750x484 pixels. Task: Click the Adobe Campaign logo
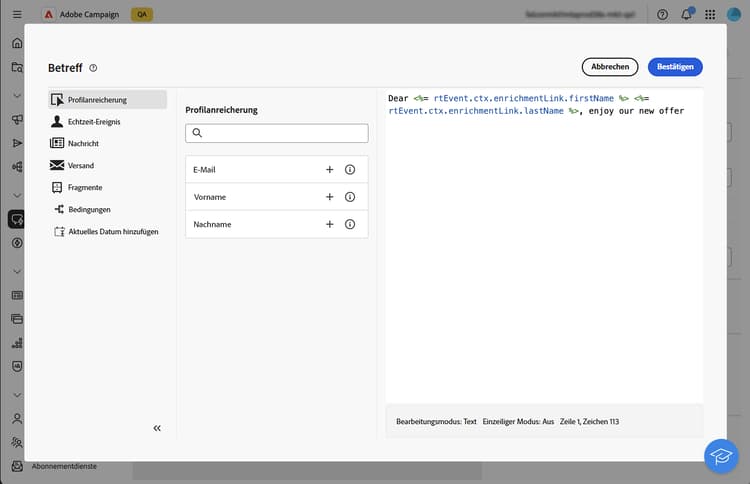pyautogui.click(x=49, y=14)
